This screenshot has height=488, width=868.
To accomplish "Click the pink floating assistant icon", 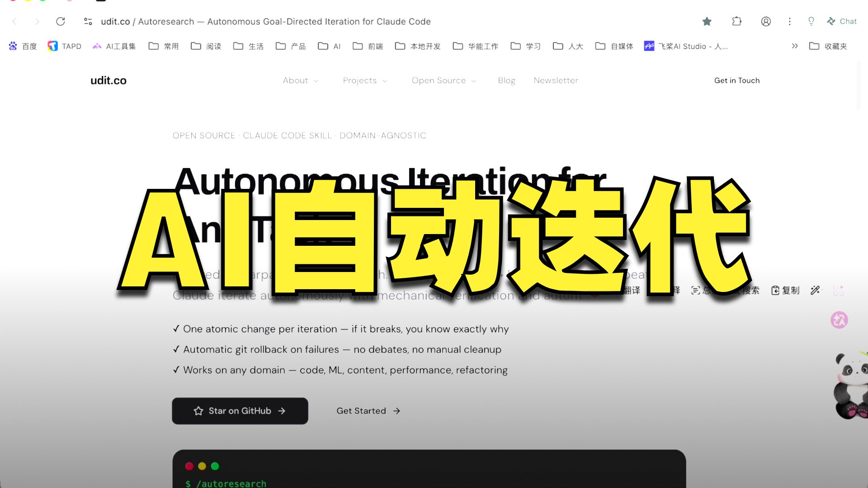I will [x=839, y=320].
